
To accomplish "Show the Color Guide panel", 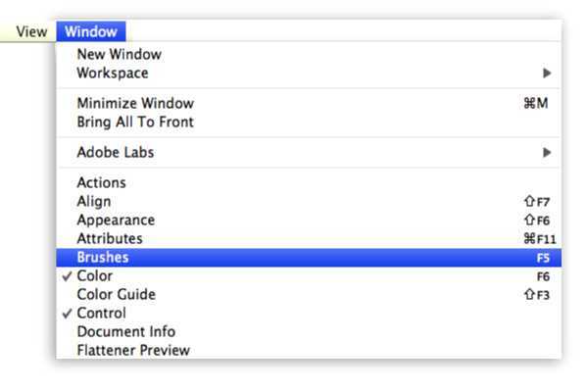I will pyautogui.click(x=309, y=295).
